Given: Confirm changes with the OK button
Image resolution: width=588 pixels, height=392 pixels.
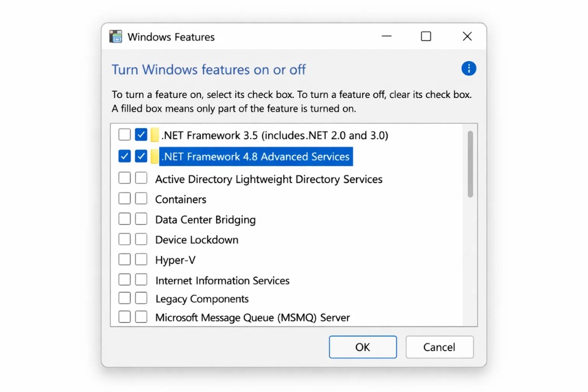Looking at the screenshot, I should click(363, 347).
